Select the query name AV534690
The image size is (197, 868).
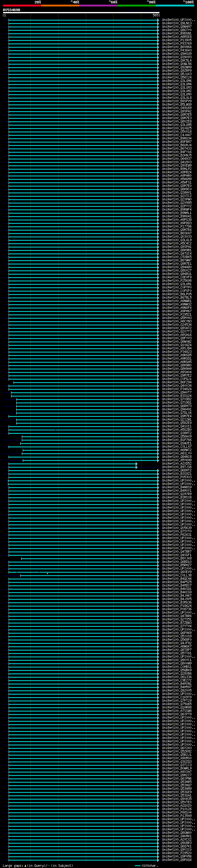(11, 10)
